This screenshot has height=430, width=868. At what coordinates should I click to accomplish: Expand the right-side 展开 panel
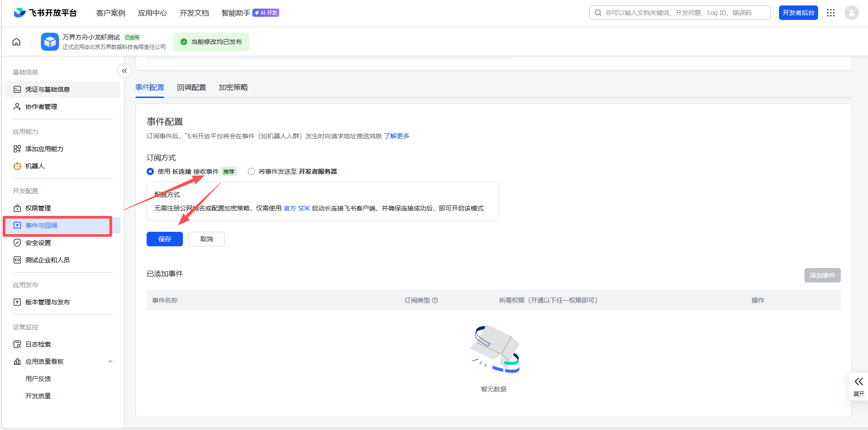click(858, 386)
